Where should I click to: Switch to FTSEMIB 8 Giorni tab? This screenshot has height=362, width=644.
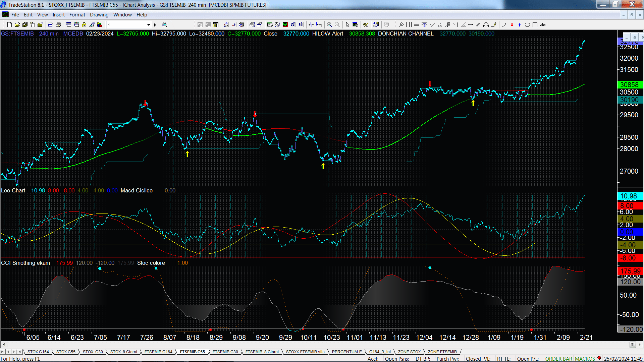point(262,352)
